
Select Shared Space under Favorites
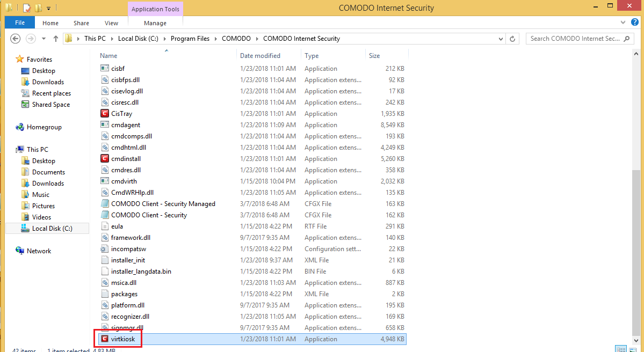[x=51, y=105]
